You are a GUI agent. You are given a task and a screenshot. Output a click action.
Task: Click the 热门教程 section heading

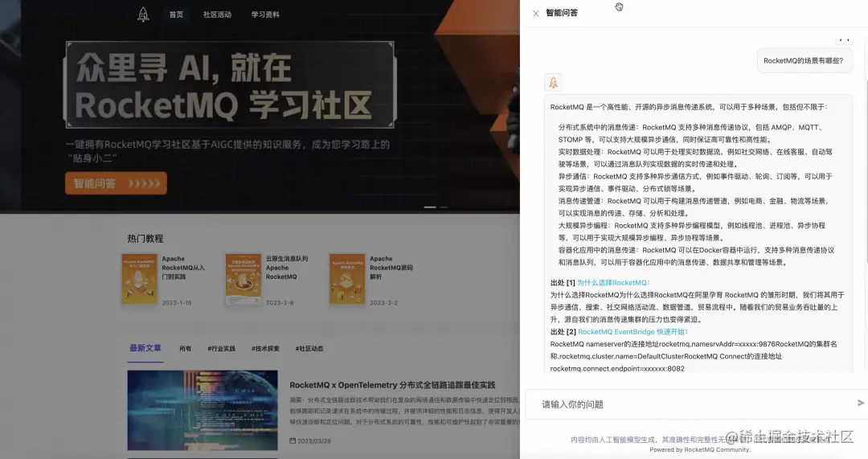coord(145,239)
